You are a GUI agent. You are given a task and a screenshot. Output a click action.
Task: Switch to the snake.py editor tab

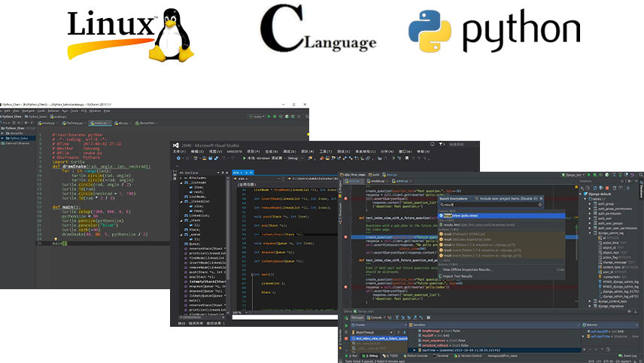tap(98, 121)
